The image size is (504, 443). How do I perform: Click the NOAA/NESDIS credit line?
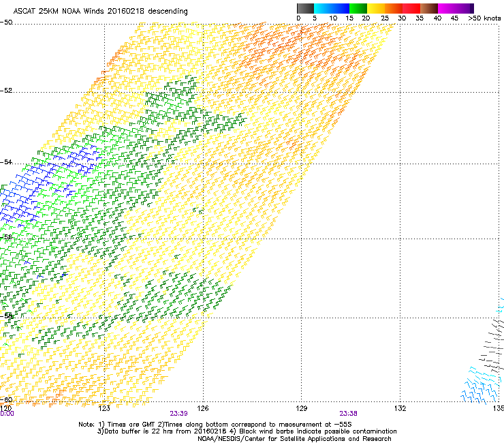tap(294, 439)
